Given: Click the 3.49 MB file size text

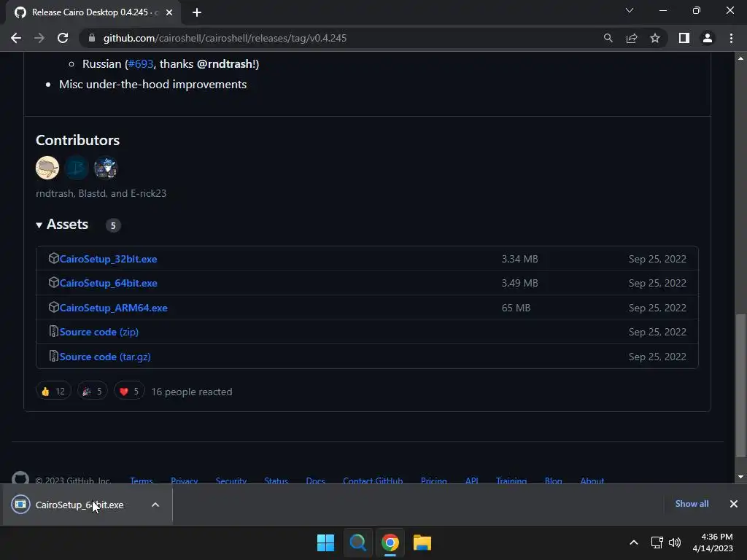Looking at the screenshot, I should 519,284.
